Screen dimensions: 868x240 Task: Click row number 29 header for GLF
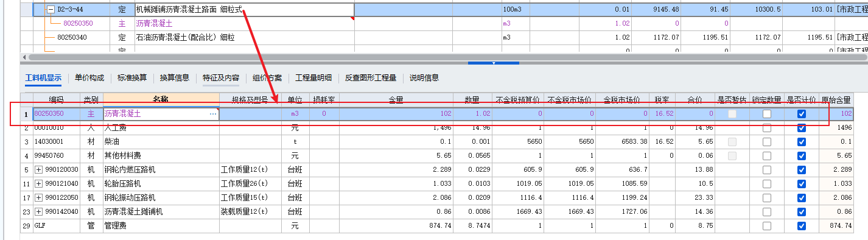[27, 226]
